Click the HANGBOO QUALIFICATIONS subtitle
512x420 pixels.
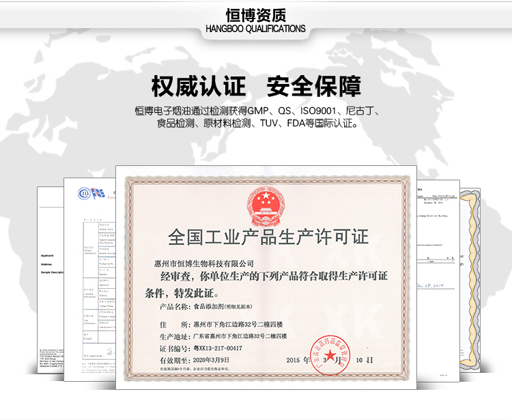256,29
